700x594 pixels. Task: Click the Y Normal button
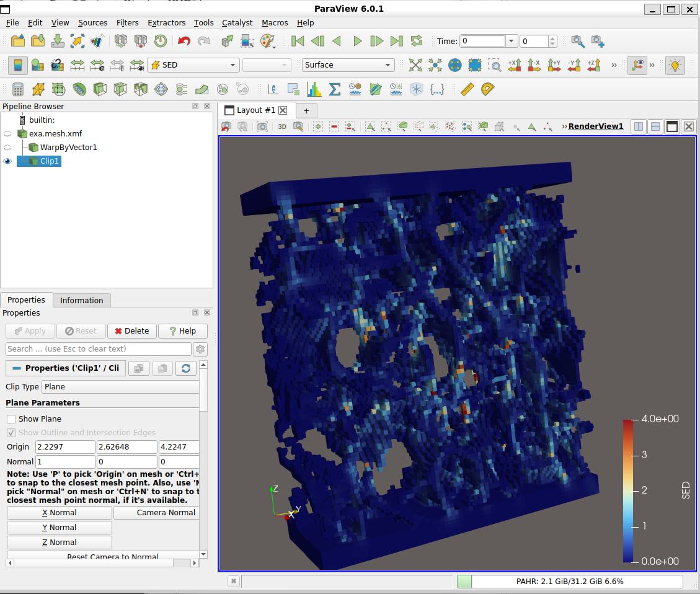coord(60,528)
